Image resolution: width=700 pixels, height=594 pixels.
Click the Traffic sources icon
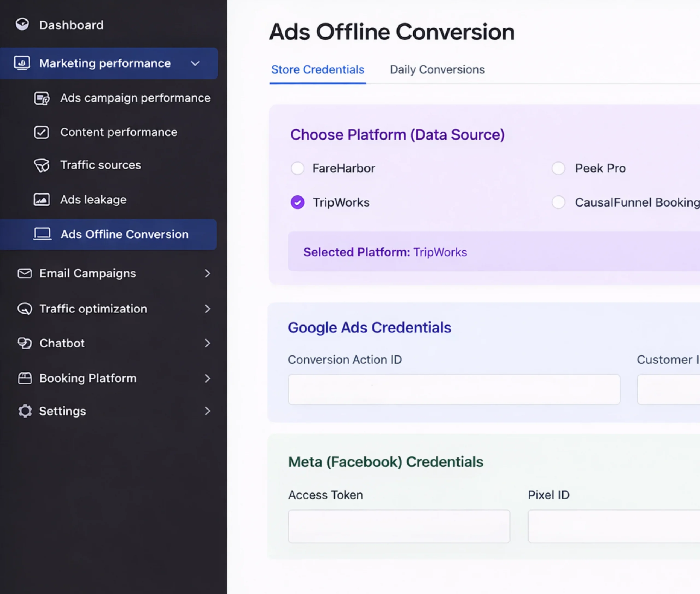click(42, 165)
